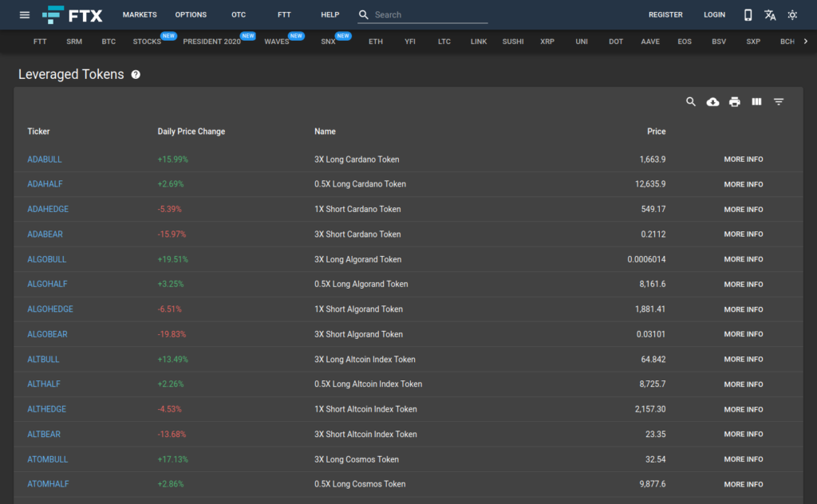The height and width of the screenshot is (504, 817).
Task: Open the HELP menu
Action: [330, 14]
